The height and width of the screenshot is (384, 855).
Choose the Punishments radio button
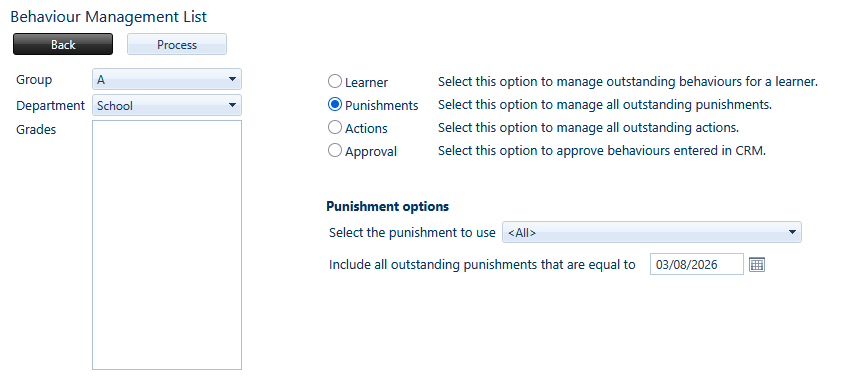(x=335, y=104)
